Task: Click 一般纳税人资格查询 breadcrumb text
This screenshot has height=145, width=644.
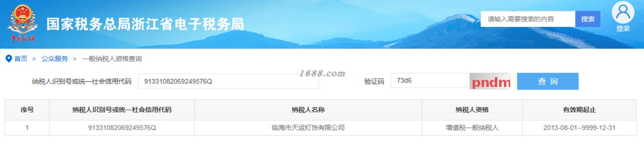Action: tap(112, 59)
